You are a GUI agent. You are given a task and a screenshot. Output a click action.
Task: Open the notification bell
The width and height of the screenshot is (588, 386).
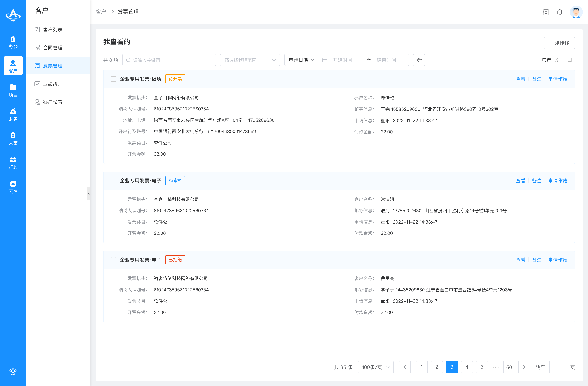pos(560,12)
